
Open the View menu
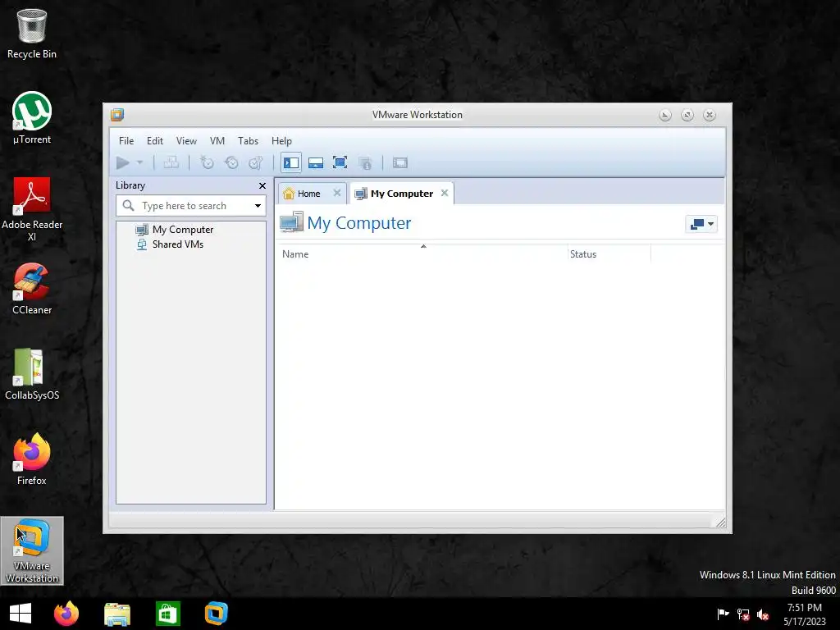click(x=186, y=141)
